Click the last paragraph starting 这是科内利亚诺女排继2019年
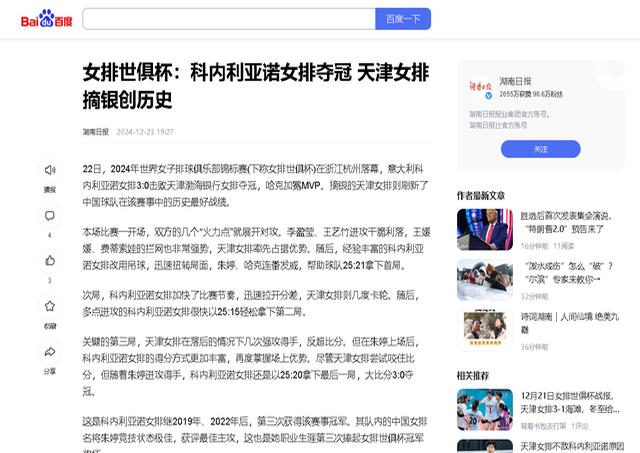Image resolution: width=640 pixels, height=453 pixels. click(x=255, y=436)
